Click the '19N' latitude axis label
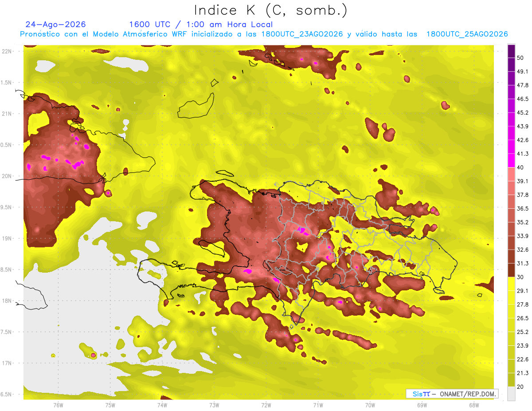The image size is (532, 411). tap(7, 239)
